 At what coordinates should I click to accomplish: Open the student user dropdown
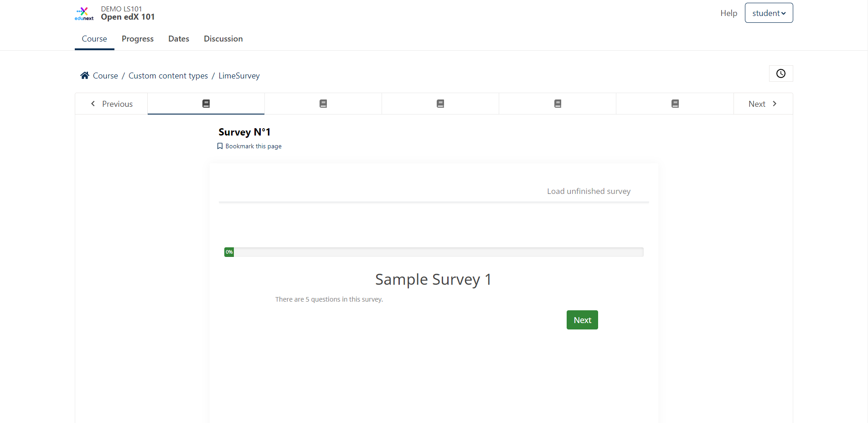pyautogui.click(x=769, y=13)
